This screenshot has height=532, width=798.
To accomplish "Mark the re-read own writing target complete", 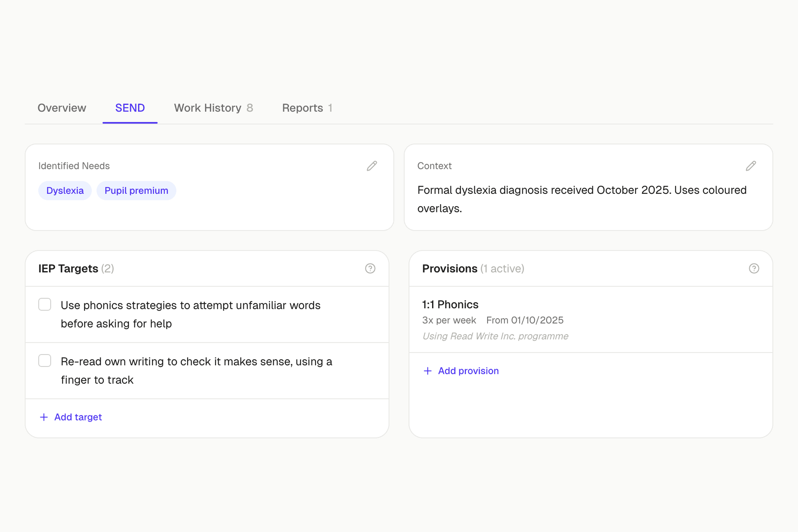I will pos(45,361).
